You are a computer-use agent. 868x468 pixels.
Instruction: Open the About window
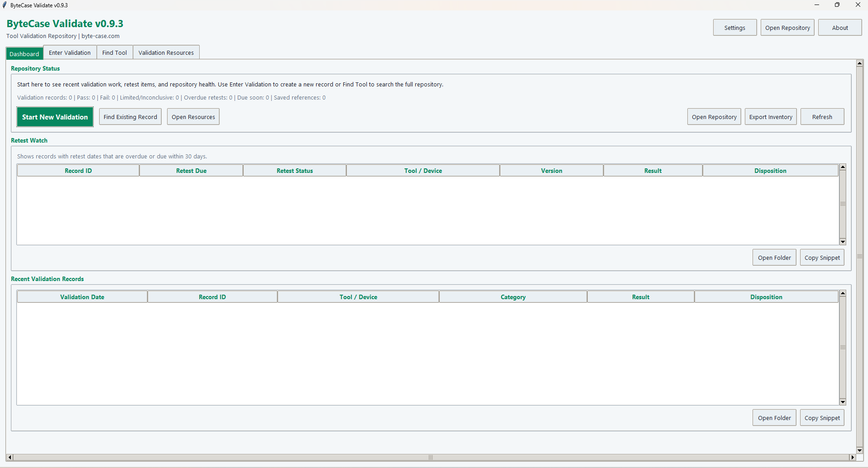click(x=839, y=28)
